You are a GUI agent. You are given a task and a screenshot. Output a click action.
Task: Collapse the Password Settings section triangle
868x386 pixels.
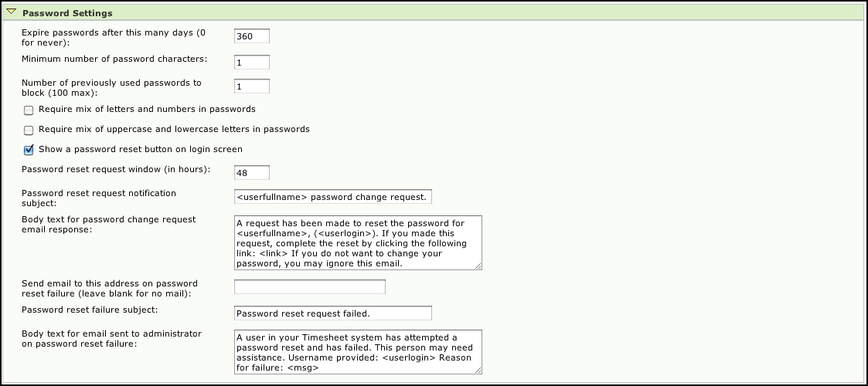pyautogui.click(x=11, y=12)
